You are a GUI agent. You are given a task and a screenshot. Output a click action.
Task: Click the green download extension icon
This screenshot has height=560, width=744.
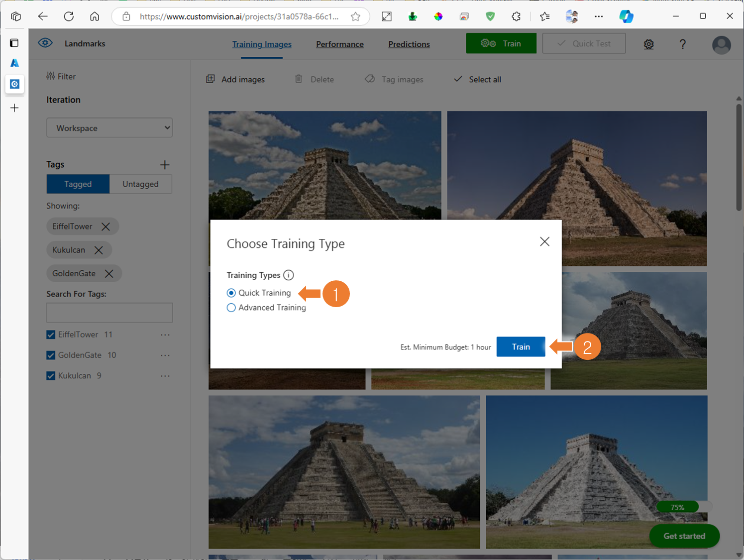(413, 16)
